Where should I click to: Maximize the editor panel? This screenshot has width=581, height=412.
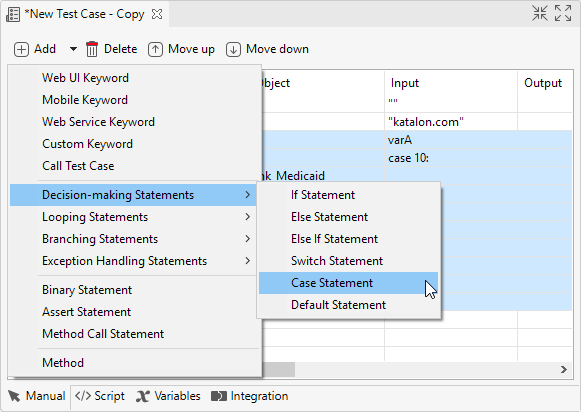563,13
